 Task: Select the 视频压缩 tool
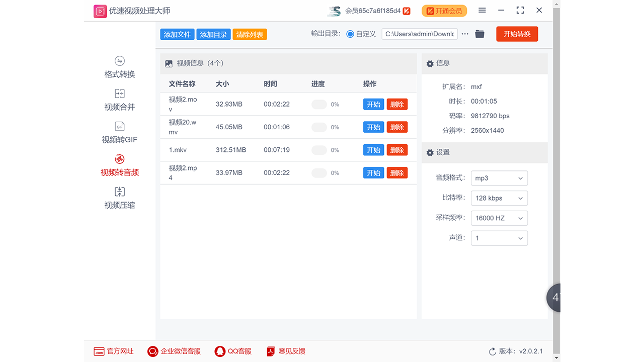(x=119, y=198)
